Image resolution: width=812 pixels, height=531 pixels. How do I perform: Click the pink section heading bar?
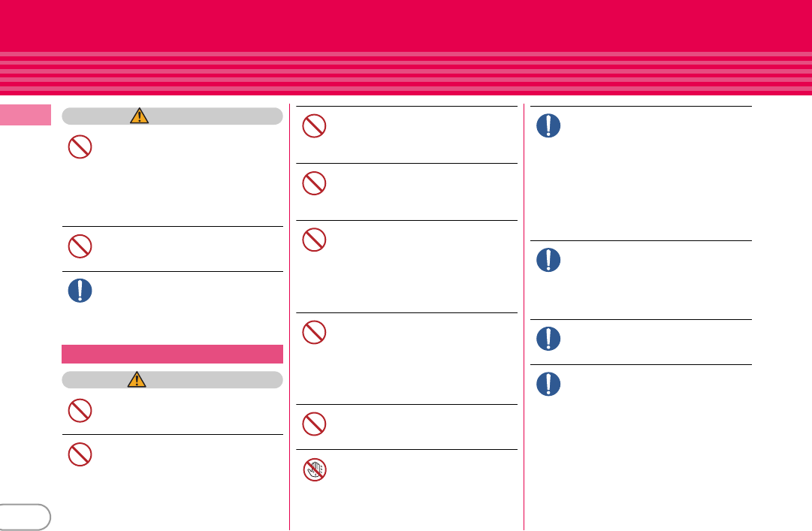(173, 354)
